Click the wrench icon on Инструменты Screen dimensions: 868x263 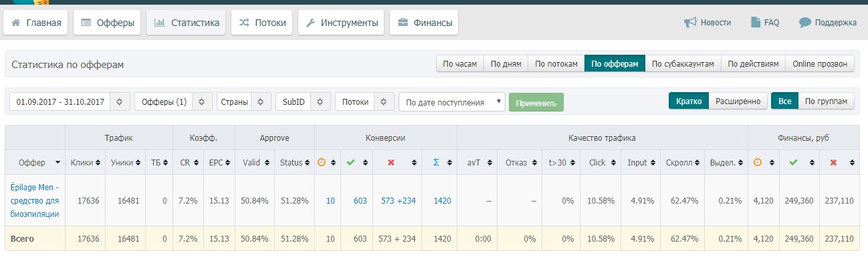point(310,23)
